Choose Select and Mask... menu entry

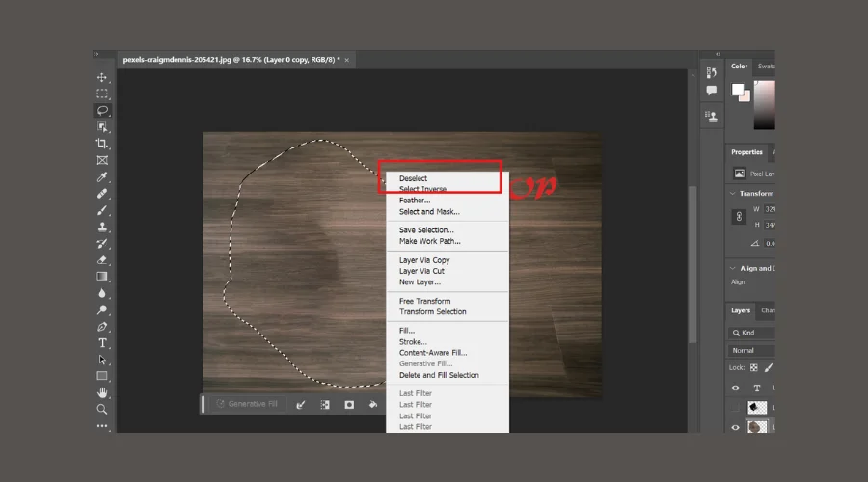click(429, 212)
